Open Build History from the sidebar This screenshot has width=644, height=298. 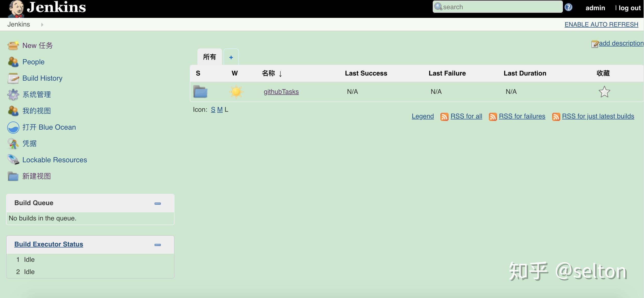pyautogui.click(x=42, y=78)
